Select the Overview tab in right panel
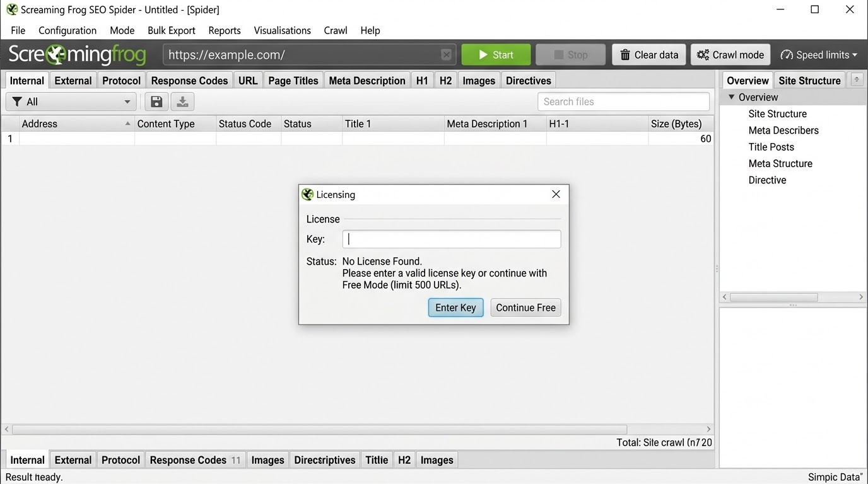 point(748,80)
